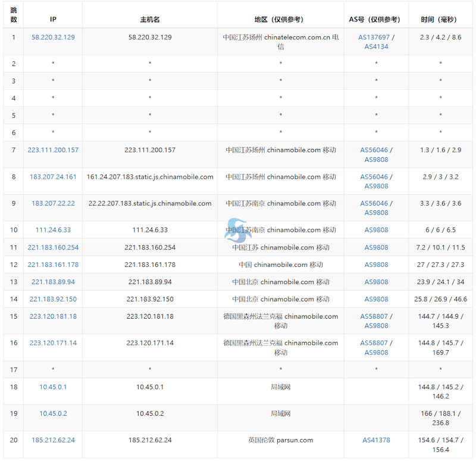The image size is (476, 461).
Task: Select region text 中国江苏扬州 chinatelecom.com.cn 电信
Action: point(281,42)
